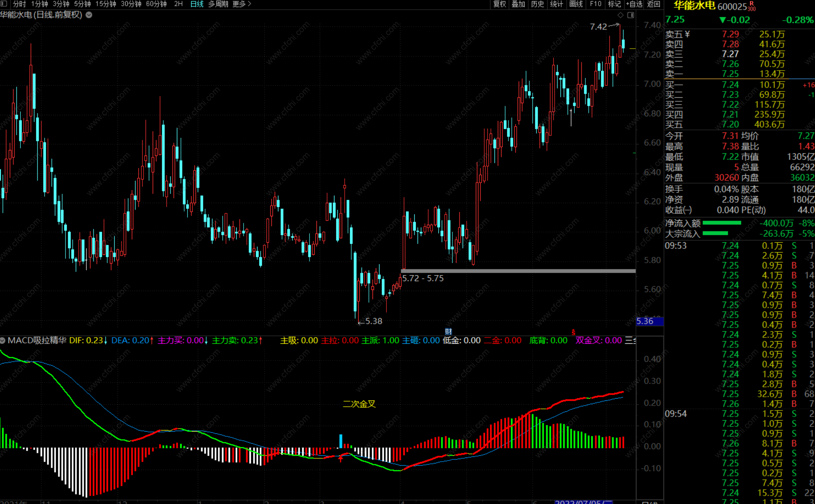Open dropdown next to 华能水电 chart title
Viewport: 815px width, 504px height.
(x=89, y=15)
